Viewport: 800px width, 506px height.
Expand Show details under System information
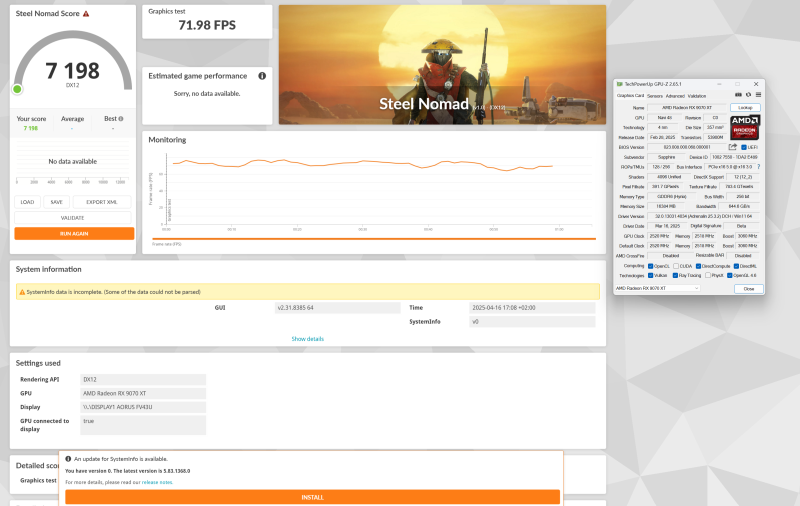pos(307,339)
